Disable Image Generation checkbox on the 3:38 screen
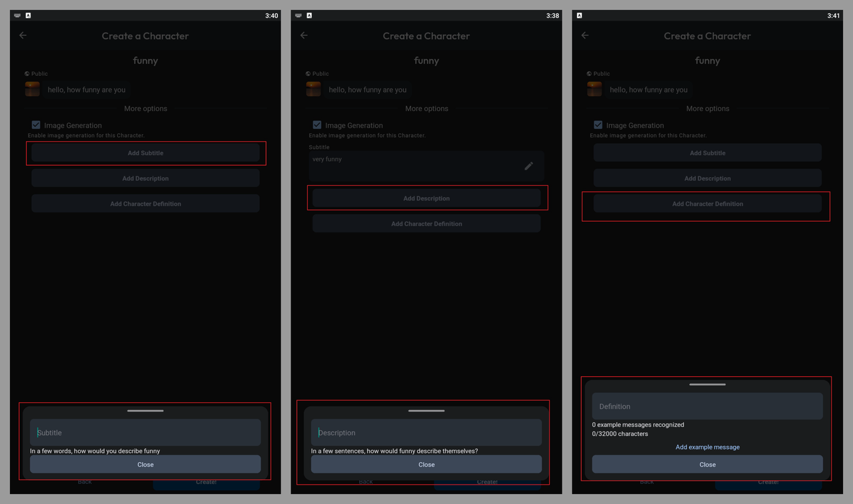Screen dimensions: 853x504 pos(317,125)
